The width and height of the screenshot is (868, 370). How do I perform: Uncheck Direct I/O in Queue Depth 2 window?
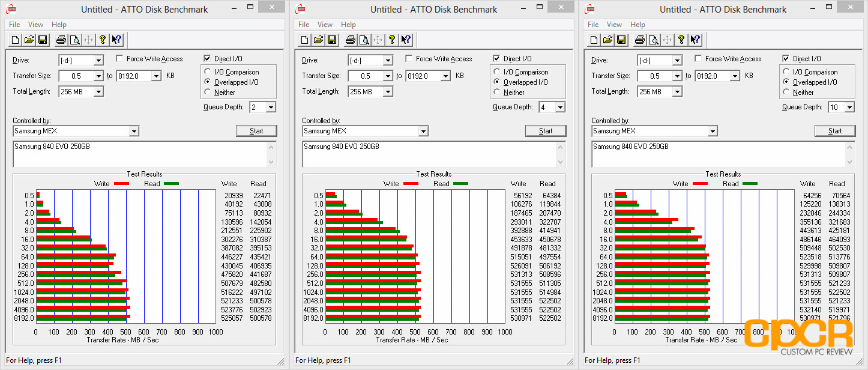pos(208,59)
